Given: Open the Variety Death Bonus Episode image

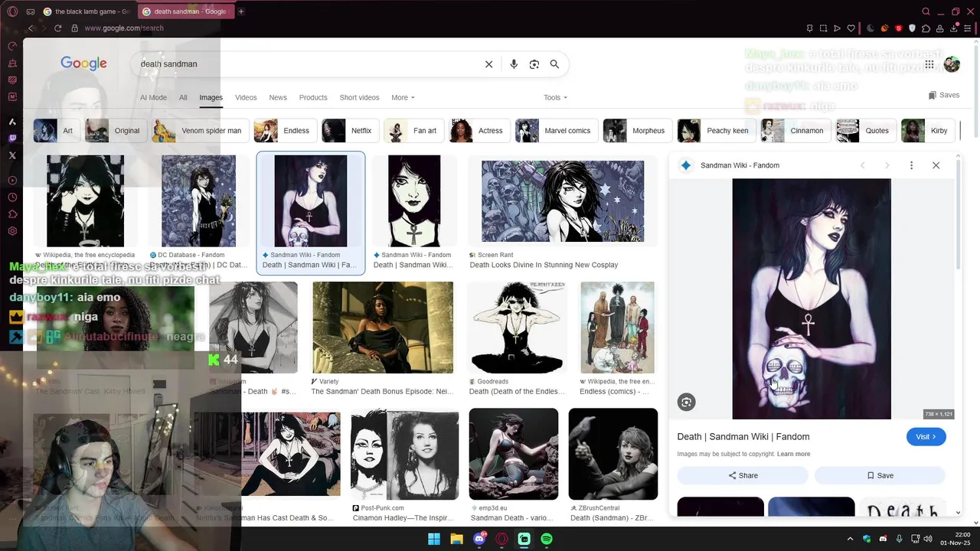Looking at the screenshot, I should pyautogui.click(x=383, y=328).
